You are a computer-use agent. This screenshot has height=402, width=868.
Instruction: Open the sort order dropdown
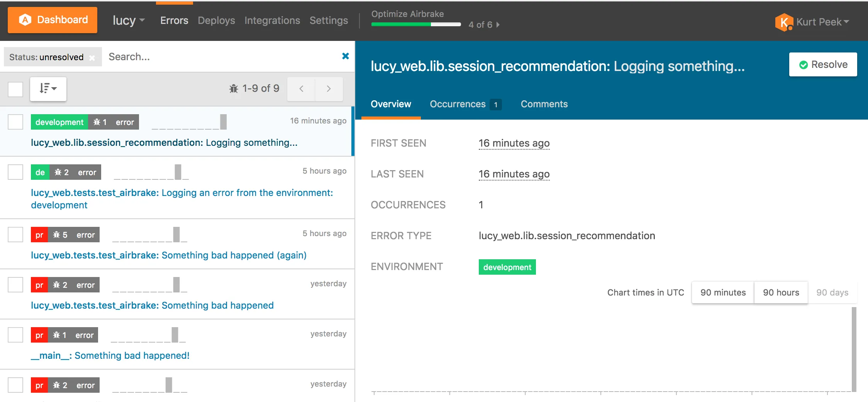(x=48, y=89)
